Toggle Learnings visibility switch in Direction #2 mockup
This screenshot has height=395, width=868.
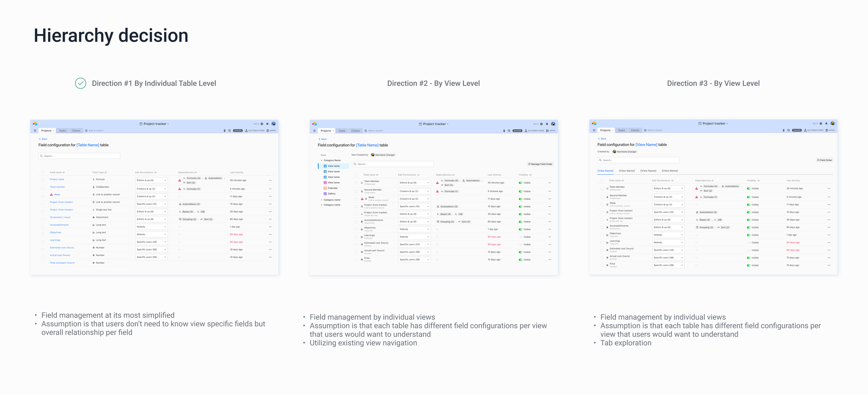click(x=520, y=237)
